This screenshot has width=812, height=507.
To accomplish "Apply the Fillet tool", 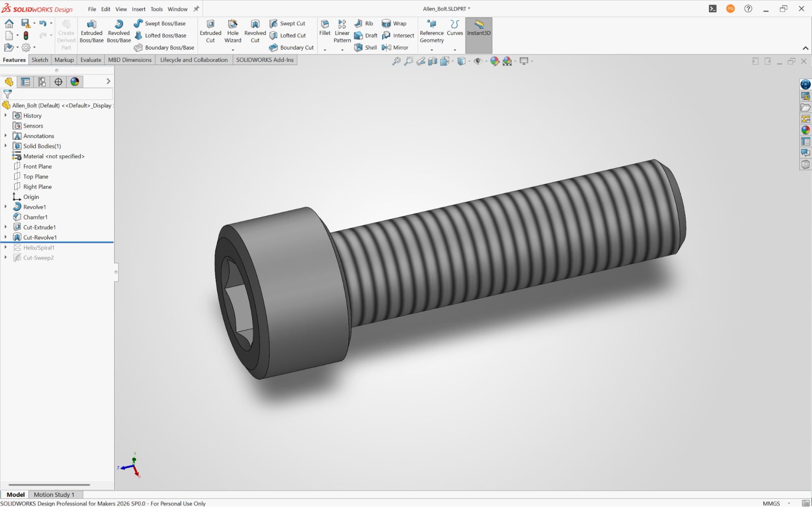I will pyautogui.click(x=325, y=28).
